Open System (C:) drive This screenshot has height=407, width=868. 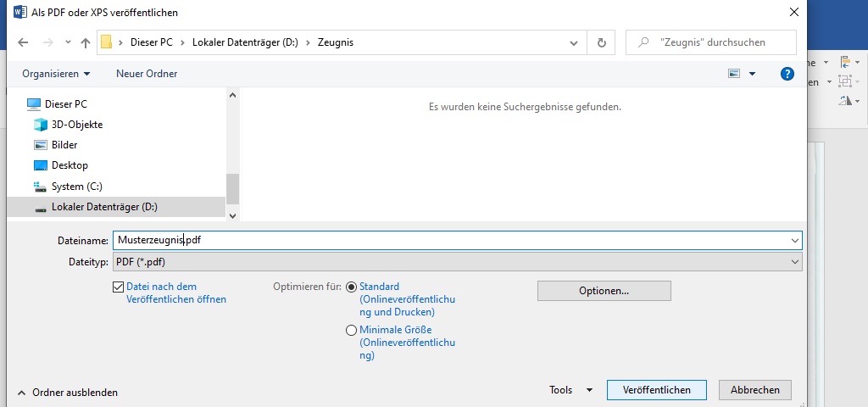coord(76,187)
